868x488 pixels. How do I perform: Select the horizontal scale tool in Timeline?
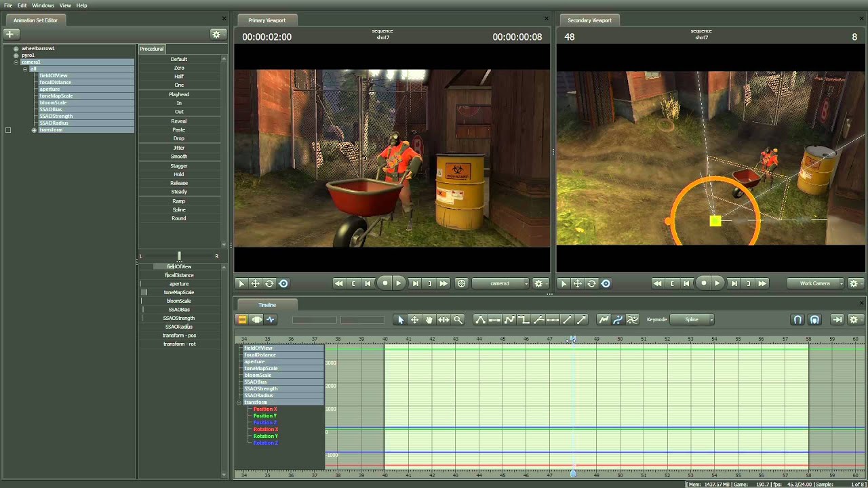(x=443, y=320)
